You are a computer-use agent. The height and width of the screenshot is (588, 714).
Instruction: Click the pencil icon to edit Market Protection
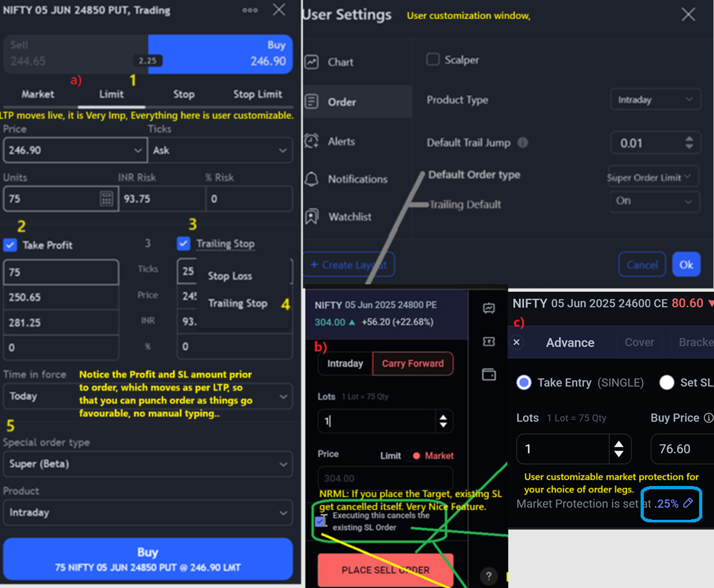point(688,503)
